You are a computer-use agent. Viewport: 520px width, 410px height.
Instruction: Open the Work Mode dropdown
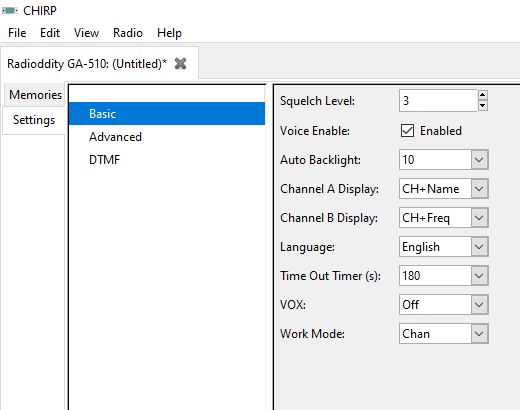444,334
